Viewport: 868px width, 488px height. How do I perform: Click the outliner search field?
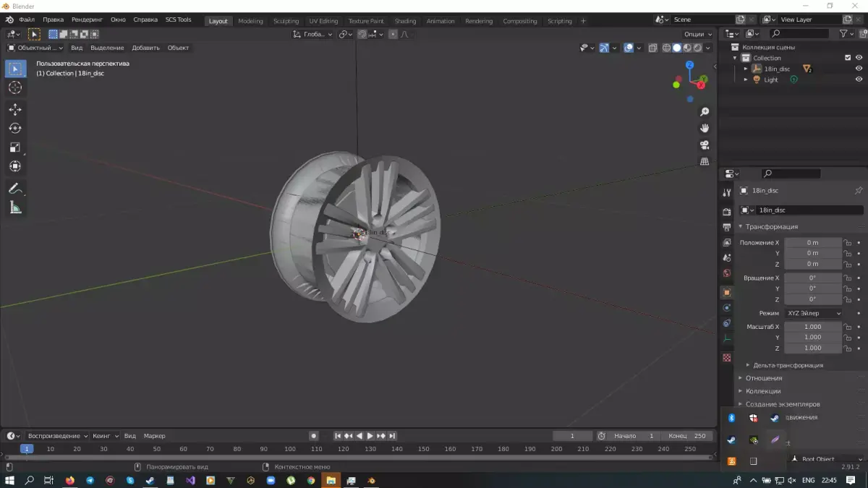[799, 34]
